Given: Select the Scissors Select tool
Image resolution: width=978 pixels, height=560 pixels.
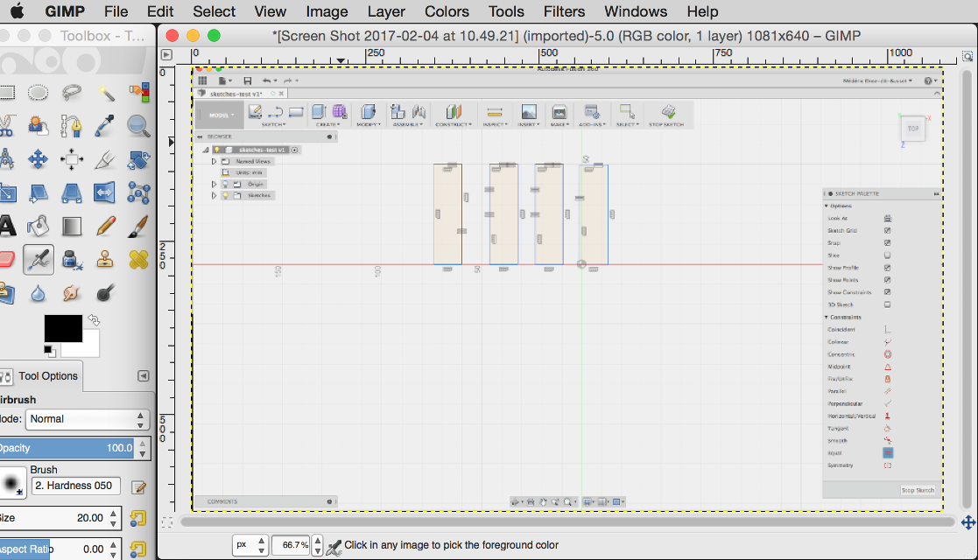Looking at the screenshot, I should click(x=6, y=126).
